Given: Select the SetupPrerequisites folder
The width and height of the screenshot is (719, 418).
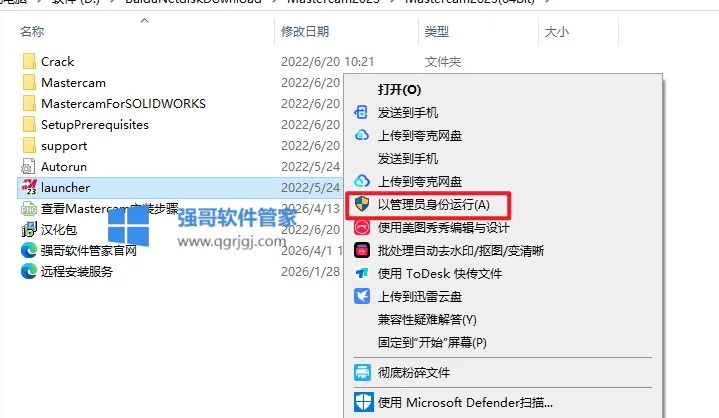Looking at the screenshot, I should [95, 125].
